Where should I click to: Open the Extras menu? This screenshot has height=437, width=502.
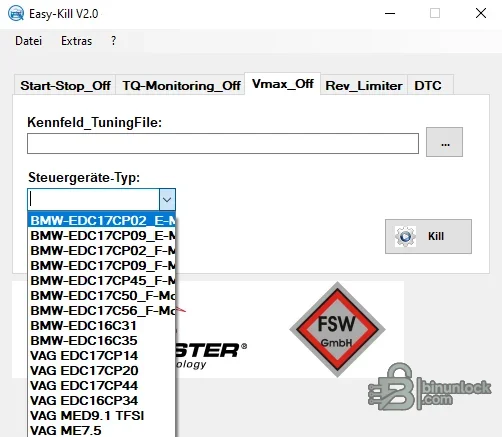point(76,41)
